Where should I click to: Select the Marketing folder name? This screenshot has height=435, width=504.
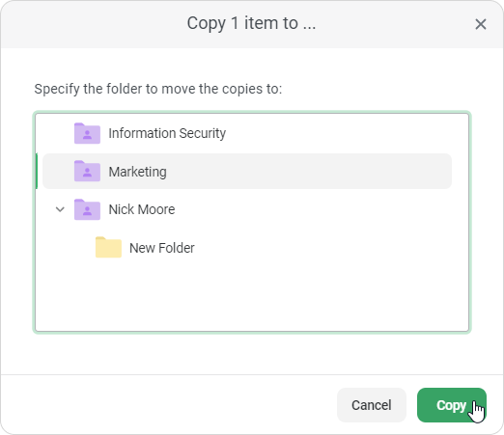click(137, 172)
